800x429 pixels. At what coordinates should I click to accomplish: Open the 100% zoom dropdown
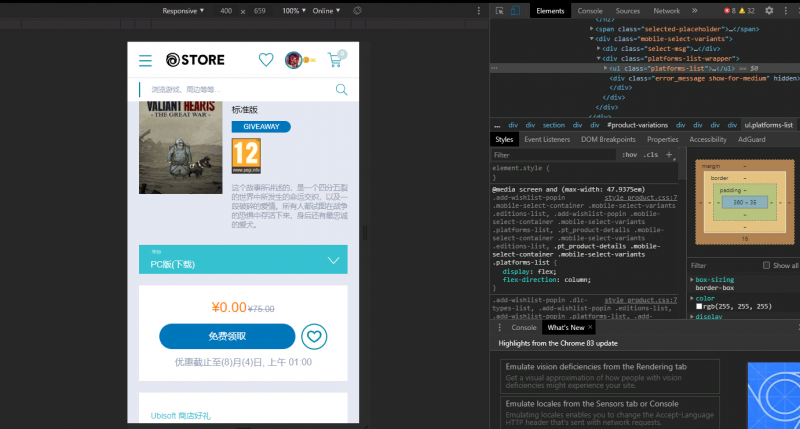tap(294, 11)
